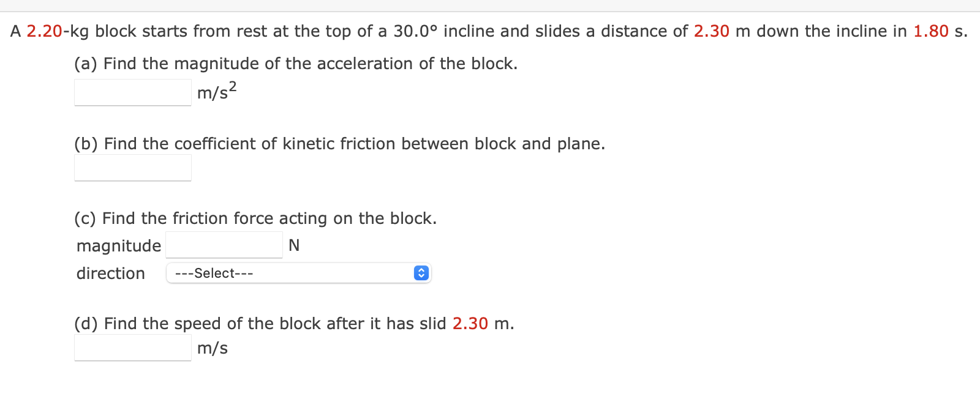Click the direction label text
Viewport: 980px width, 394px height.
[110, 273]
